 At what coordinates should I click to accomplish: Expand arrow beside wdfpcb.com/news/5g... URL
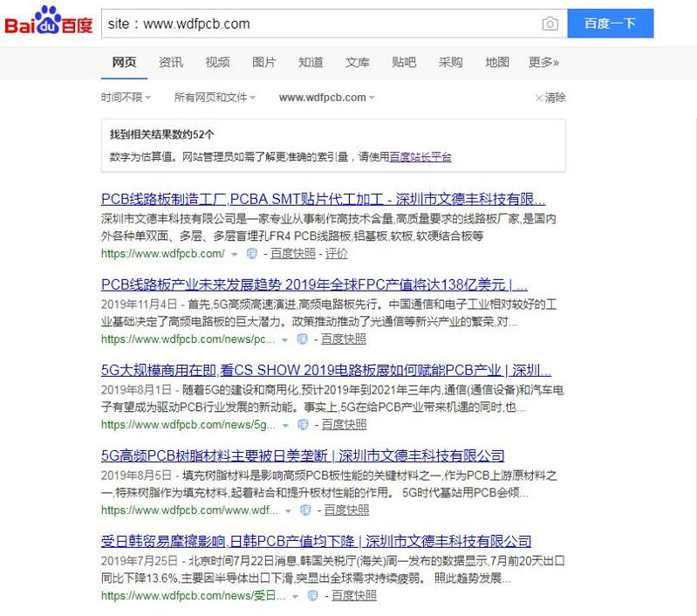tap(285, 425)
